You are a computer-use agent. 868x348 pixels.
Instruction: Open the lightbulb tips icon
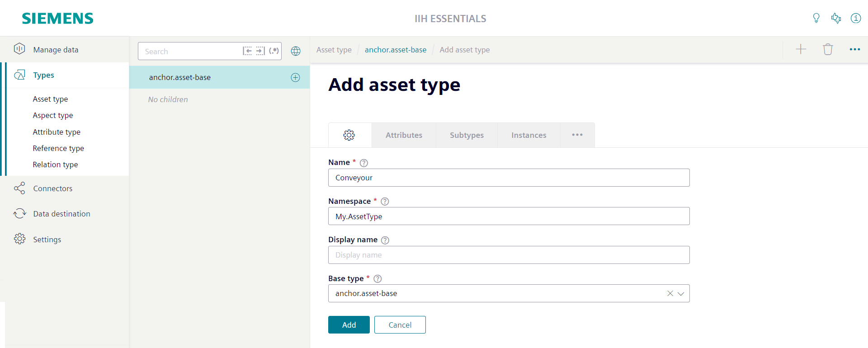816,18
